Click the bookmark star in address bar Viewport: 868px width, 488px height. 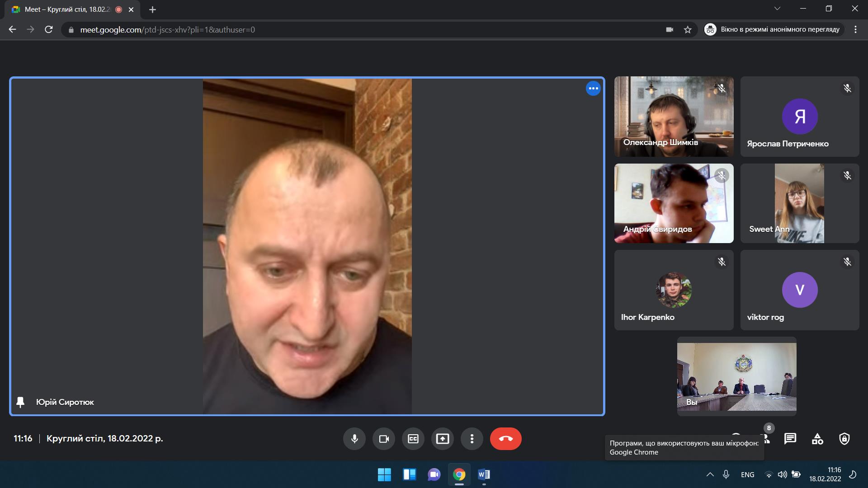(x=688, y=30)
